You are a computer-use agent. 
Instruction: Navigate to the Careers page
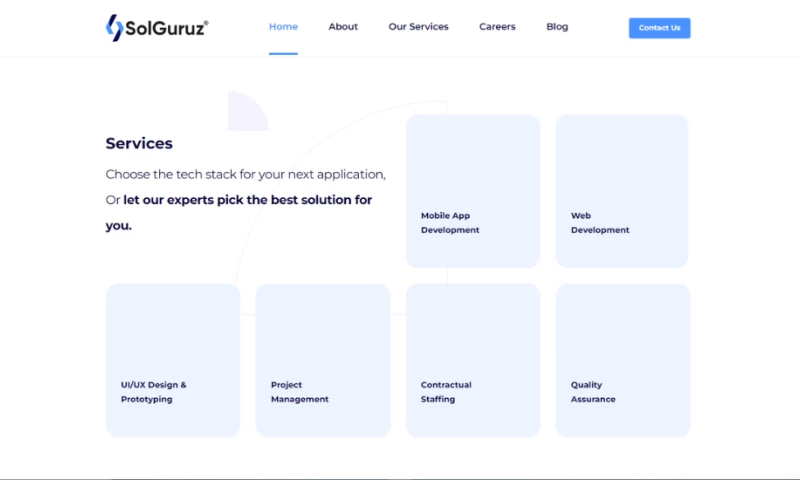[497, 27]
